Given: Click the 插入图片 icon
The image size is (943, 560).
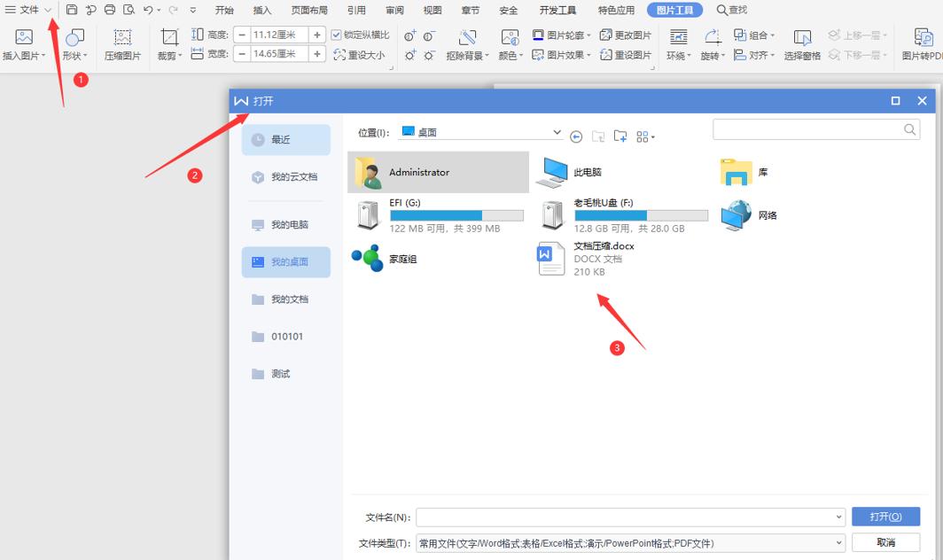Looking at the screenshot, I should pyautogui.click(x=24, y=37).
